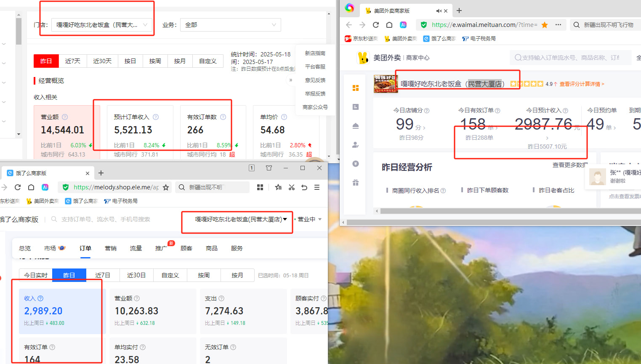Open Meituan sidebar yen finance icon
Image resolution: width=641 pixels, height=364 pixels.
coord(356,164)
